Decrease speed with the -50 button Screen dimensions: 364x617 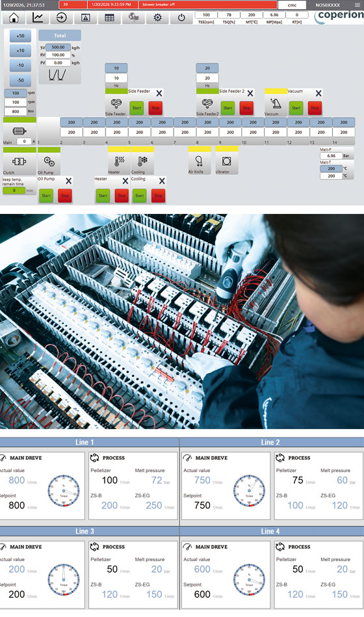pos(20,80)
